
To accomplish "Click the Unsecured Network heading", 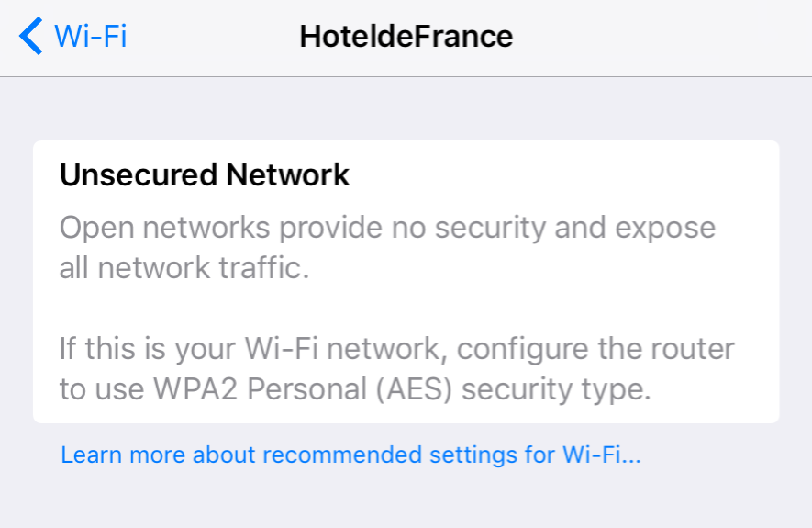I will click(205, 175).
